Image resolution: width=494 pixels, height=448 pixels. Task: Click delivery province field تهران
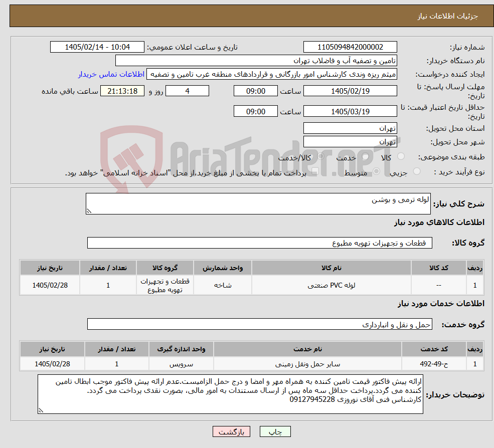[x=350, y=128]
